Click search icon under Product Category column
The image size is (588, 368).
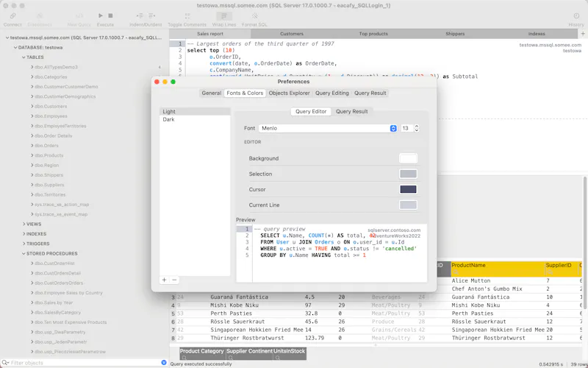point(184,358)
